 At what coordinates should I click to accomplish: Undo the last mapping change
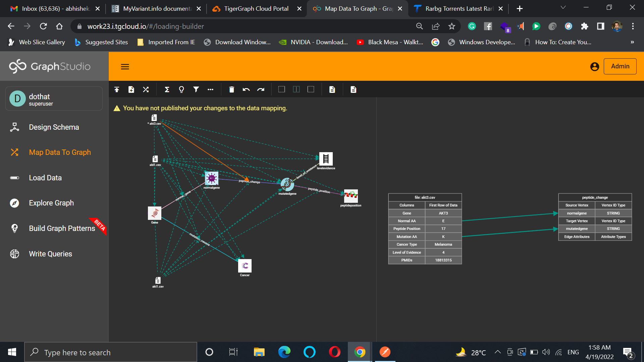click(246, 89)
